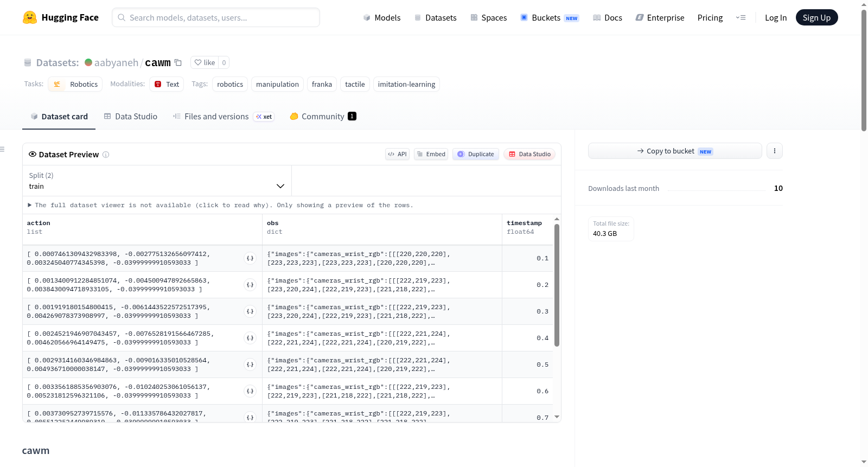Screen dimensions: 868x467
Task: Open Datasets in the top navigation
Action: pyautogui.click(x=435, y=18)
